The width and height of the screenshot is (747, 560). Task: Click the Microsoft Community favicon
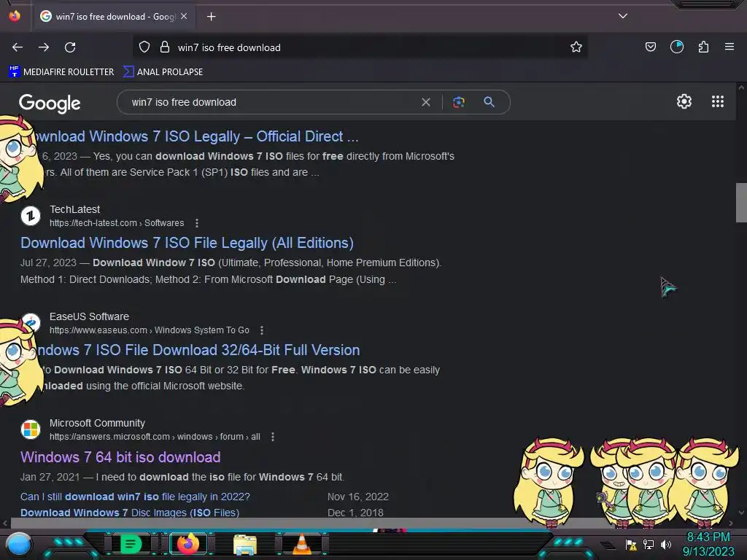[31, 429]
